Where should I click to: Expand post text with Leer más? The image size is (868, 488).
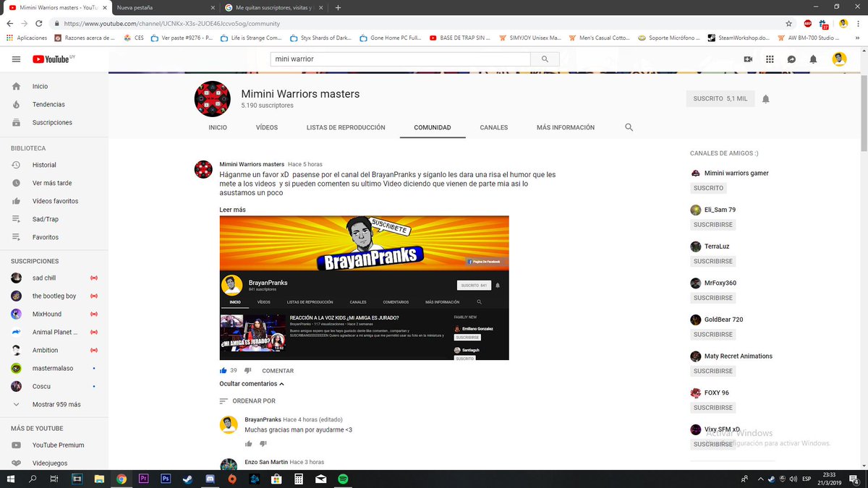point(232,210)
